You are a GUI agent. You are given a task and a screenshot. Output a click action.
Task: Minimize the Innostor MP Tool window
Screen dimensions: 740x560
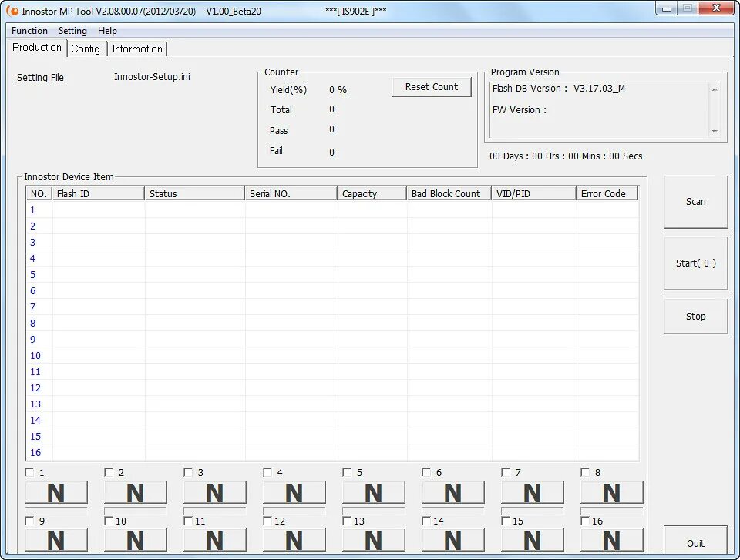pyautogui.click(x=667, y=8)
